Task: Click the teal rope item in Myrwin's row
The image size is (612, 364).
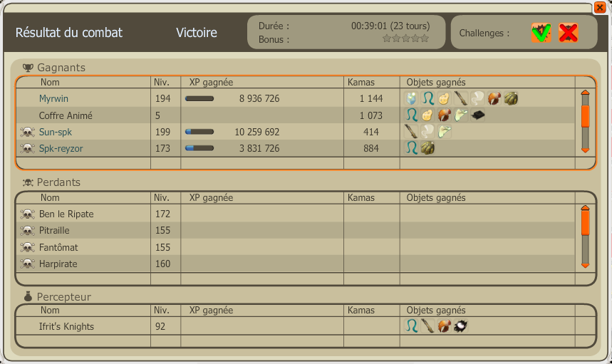Action: click(x=427, y=98)
